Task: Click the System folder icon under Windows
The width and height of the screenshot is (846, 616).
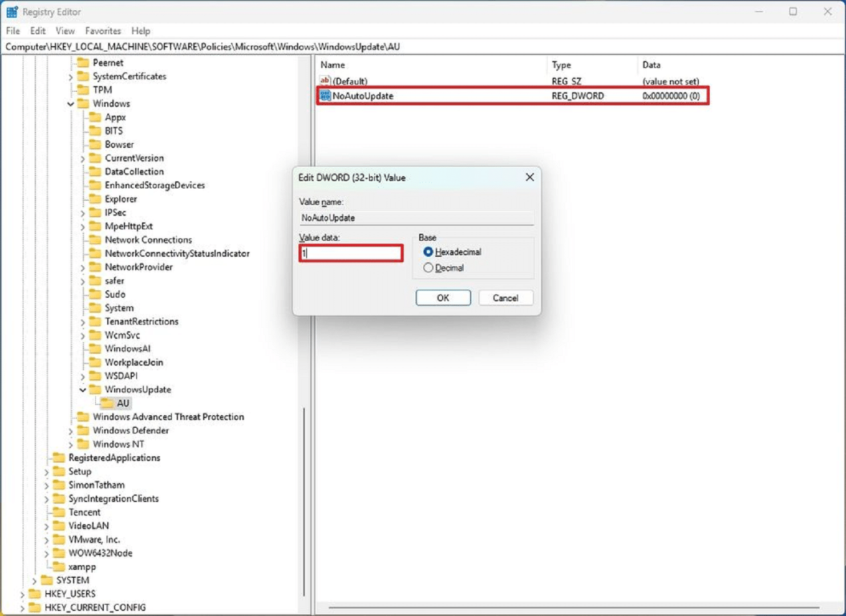Action: pos(95,308)
